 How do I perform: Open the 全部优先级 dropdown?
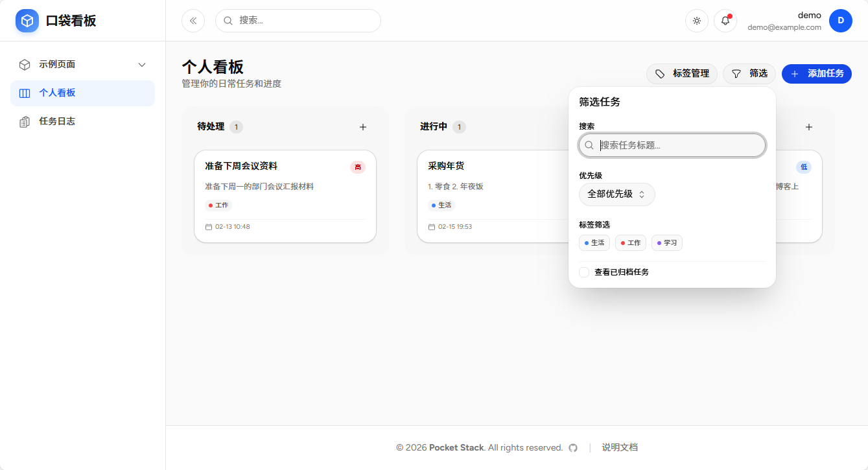click(616, 194)
